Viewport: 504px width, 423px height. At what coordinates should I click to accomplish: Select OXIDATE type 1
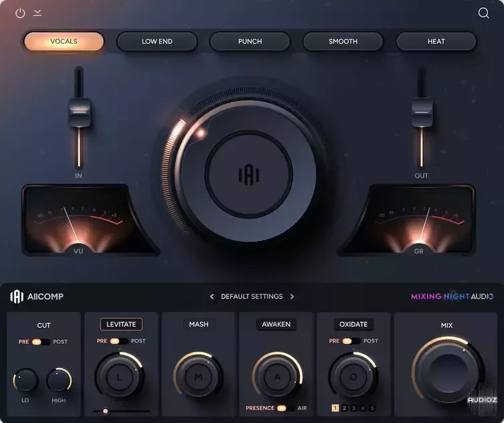pyautogui.click(x=335, y=408)
